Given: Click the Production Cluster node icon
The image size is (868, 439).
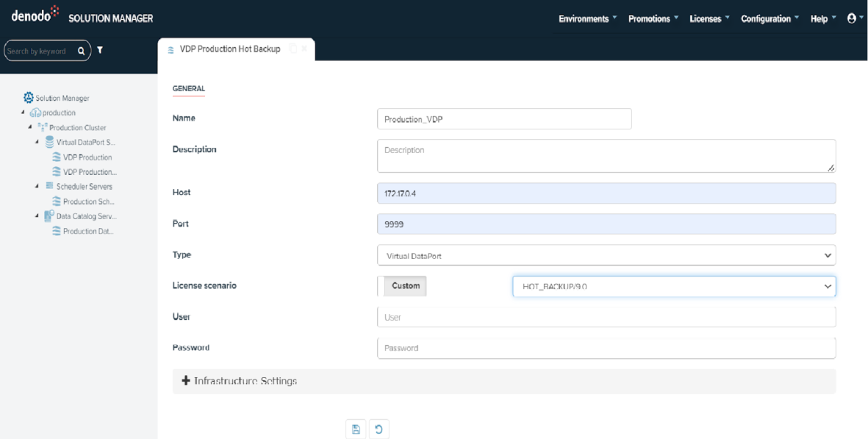Looking at the screenshot, I should (42, 127).
